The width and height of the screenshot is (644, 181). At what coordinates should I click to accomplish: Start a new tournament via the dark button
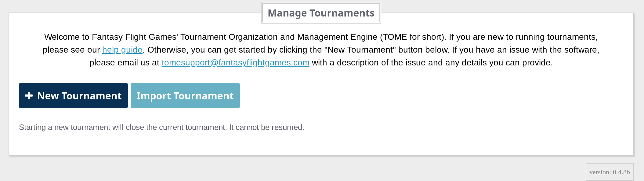pyautogui.click(x=73, y=96)
